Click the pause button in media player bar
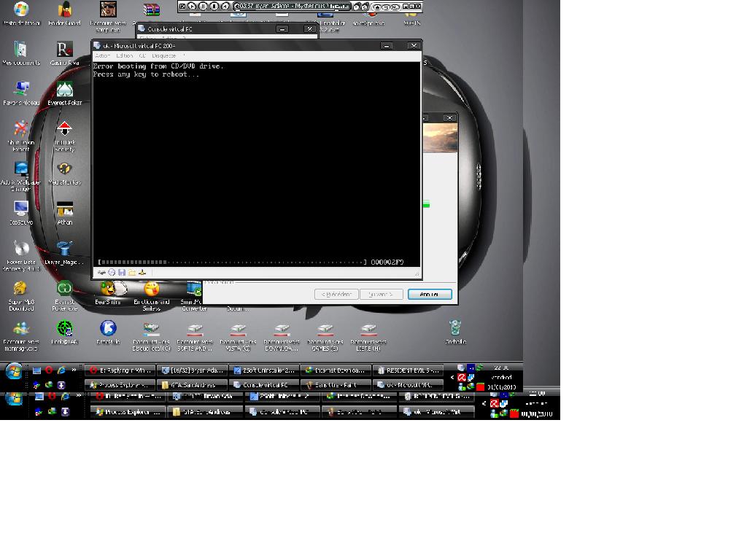 click(203, 6)
